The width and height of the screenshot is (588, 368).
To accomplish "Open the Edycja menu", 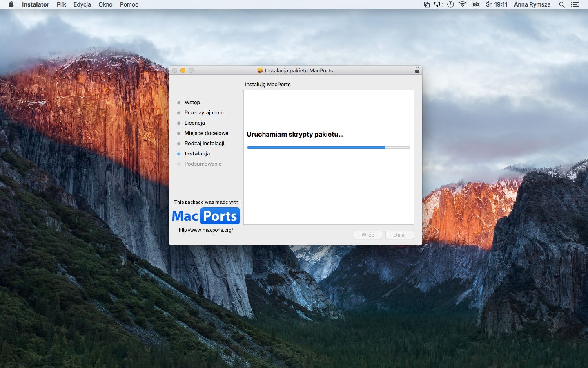I will (x=82, y=4).
